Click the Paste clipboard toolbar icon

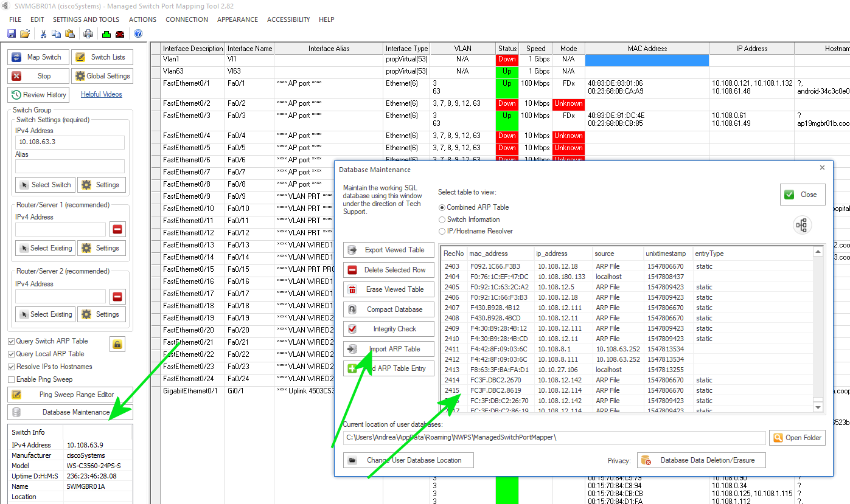pos(69,33)
